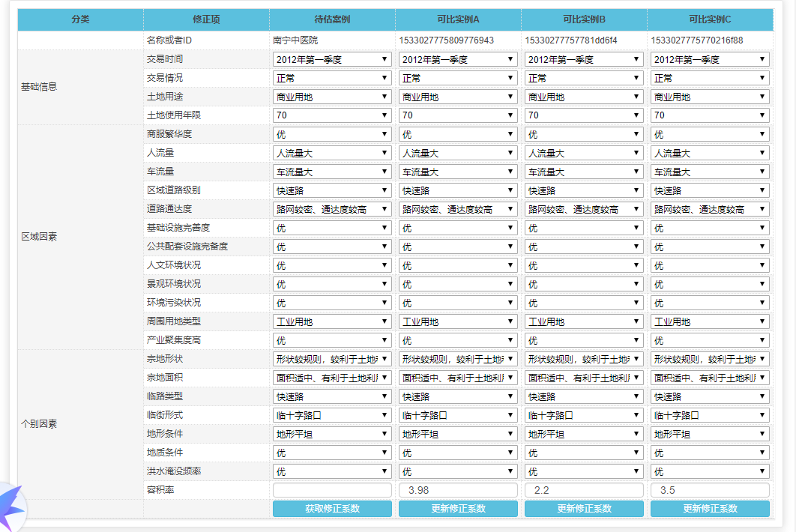Open 交易时间 dropdown for 可比实例A

tap(458, 59)
